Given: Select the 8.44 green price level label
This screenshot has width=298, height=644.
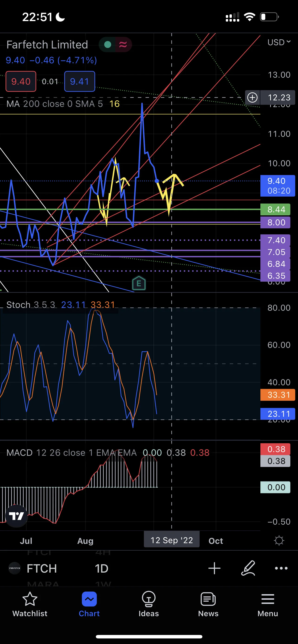Looking at the screenshot, I should point(275,209).
